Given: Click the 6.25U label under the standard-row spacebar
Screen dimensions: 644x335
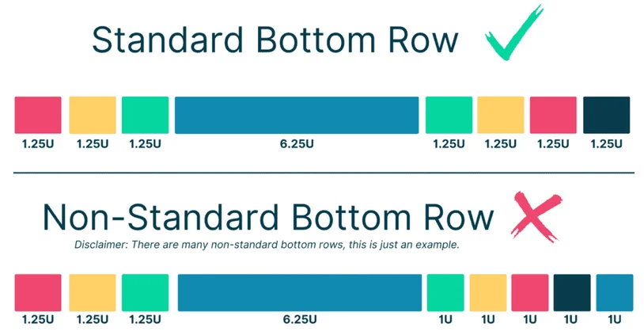Looking at the screenshot, I should pyautogui.click(x=297, y=144).
